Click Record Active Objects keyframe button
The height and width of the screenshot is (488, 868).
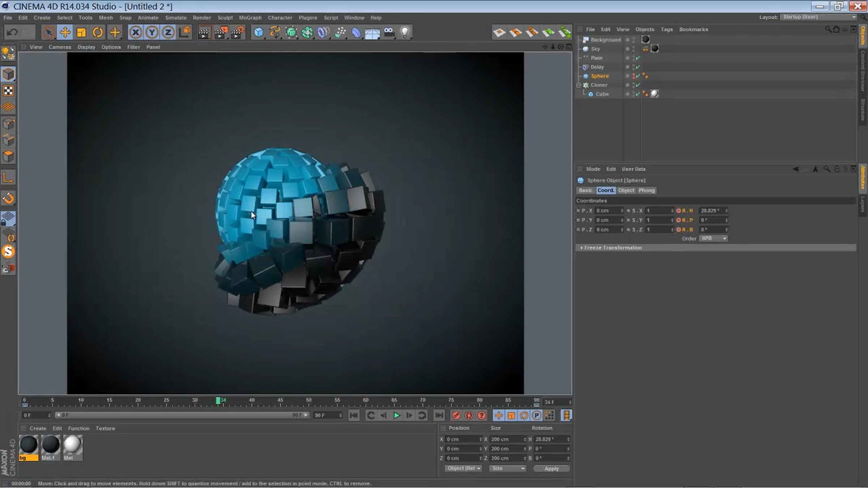pyautogui.click(x=456, y=415)
